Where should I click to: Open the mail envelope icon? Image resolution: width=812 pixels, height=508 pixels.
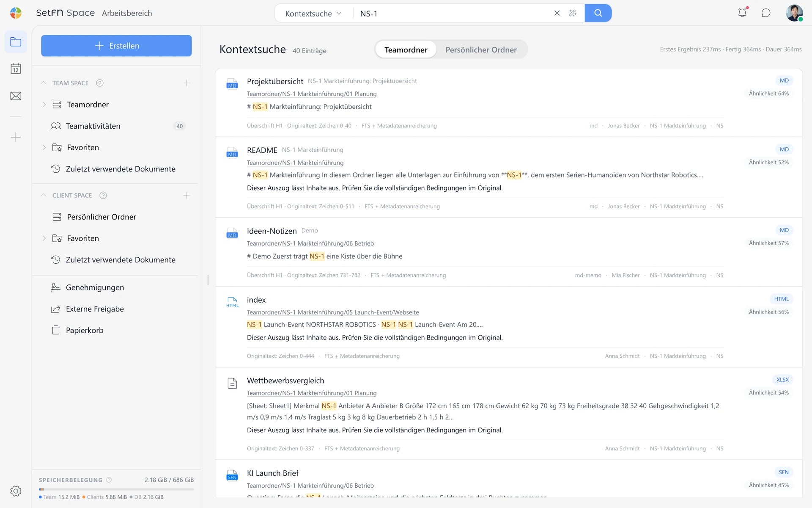[16, 96]
